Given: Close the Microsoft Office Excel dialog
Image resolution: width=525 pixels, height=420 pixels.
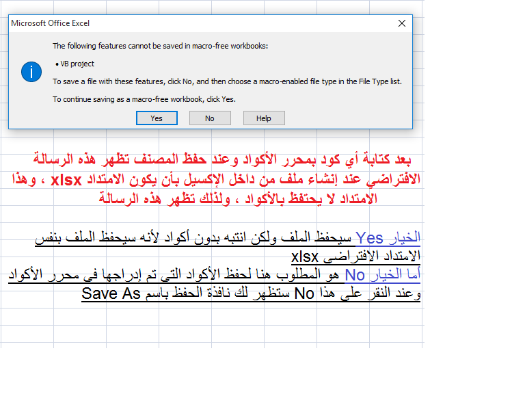Looking at the screenshot, I should [x=402, y=23].
